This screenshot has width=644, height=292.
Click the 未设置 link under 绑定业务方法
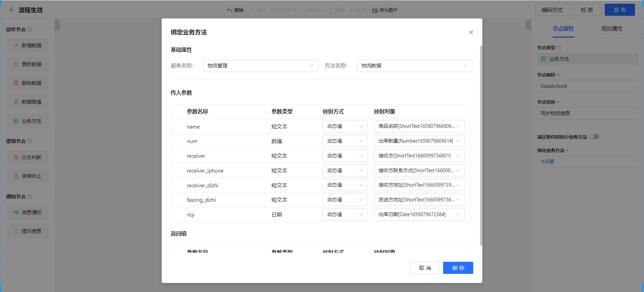[x=547, y=161]
